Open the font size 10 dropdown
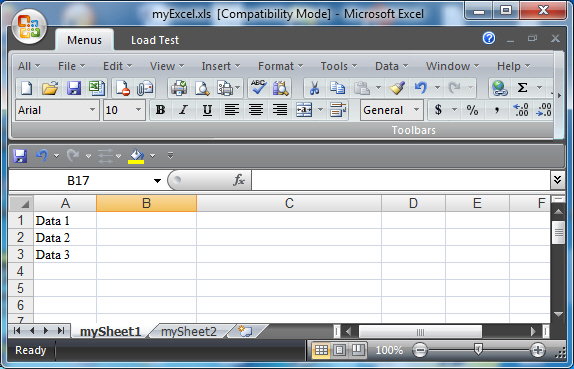Viewport: 574px width, 369px height. click(138, 110)
